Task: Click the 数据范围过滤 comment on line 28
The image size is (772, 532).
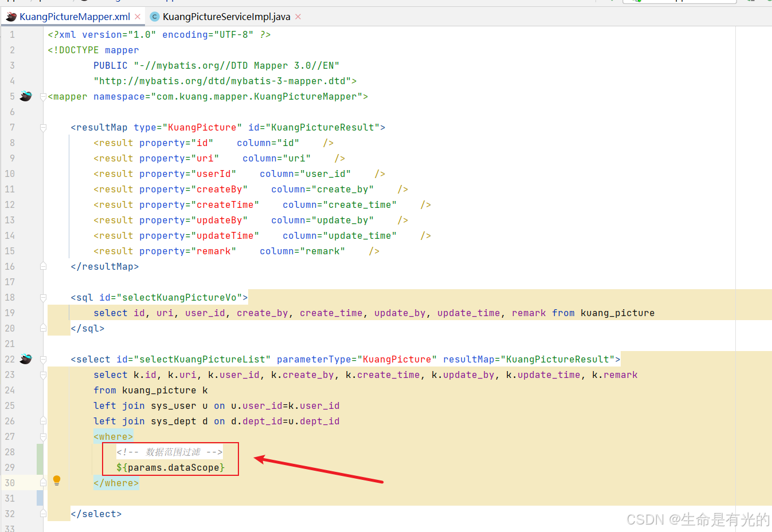Action: 170,452
